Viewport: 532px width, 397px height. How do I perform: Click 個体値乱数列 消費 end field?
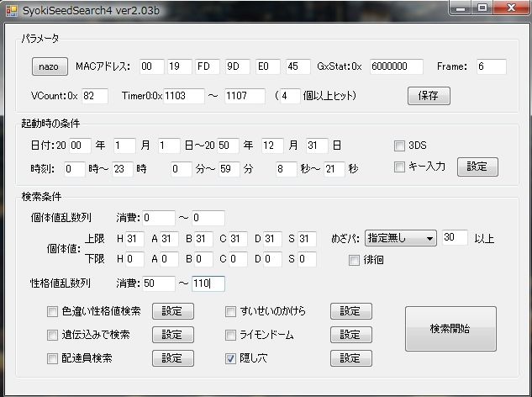[208, 218]
